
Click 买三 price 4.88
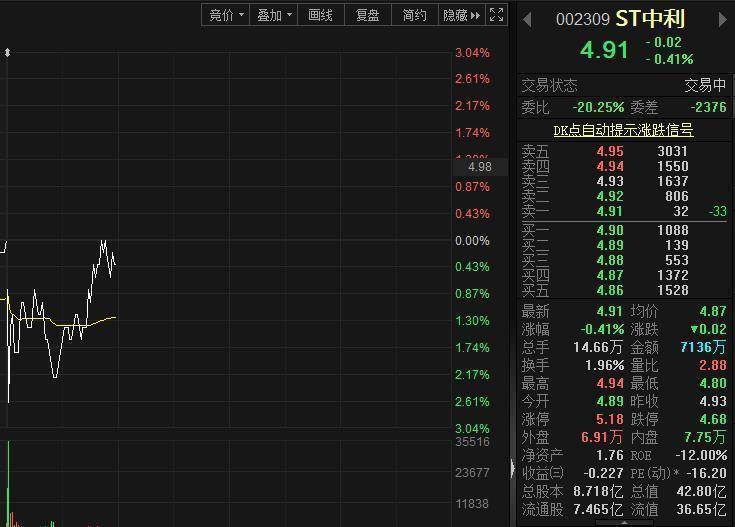[x=610, y=260]
